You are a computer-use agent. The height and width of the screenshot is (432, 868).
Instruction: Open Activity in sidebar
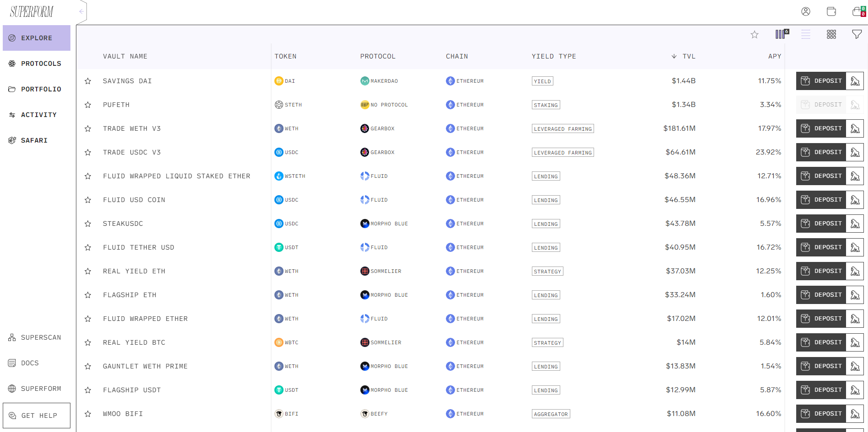tap(37, 115)
